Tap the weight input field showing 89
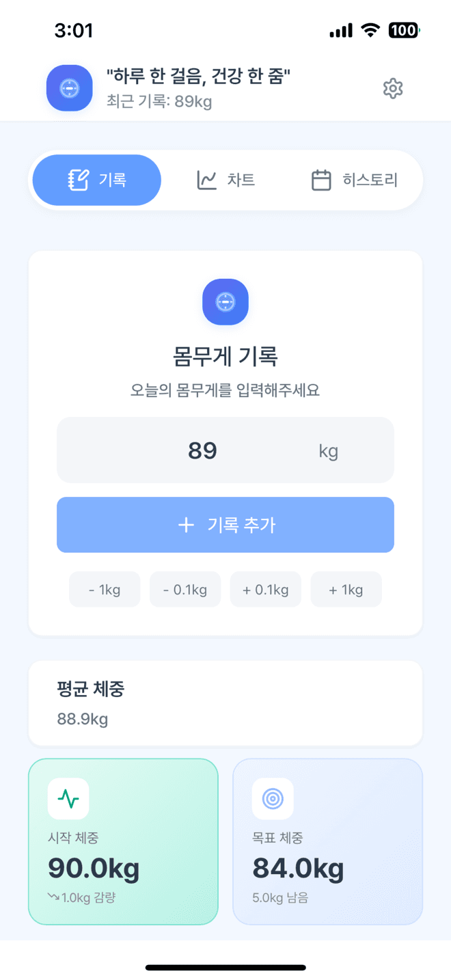 click(x=225, y=450)
